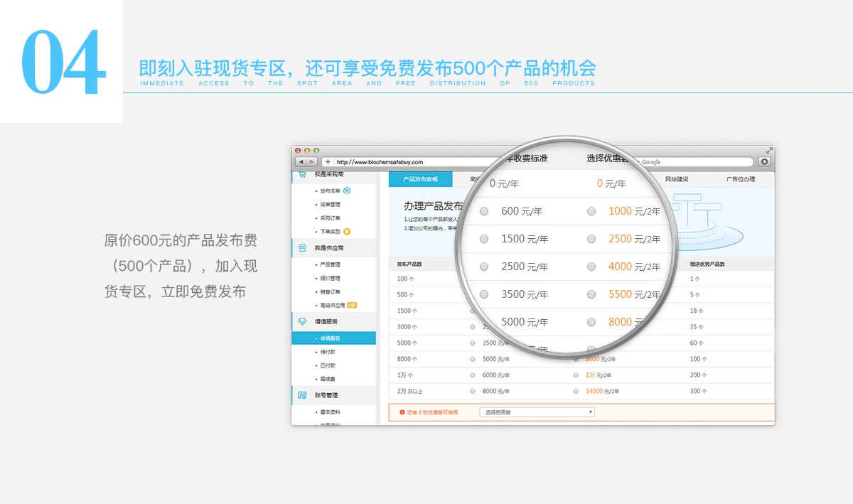The image size is (853, 504).
Task: Open 发布询单 in the sidebar
Action: pyautogui.click(x=330, y=191)
